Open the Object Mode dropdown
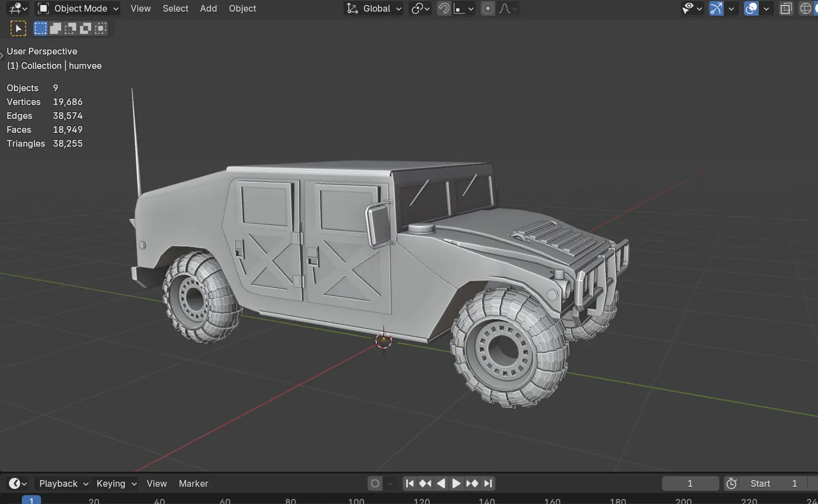The width and height of the screenshot is (818, 504). (78, 8)
